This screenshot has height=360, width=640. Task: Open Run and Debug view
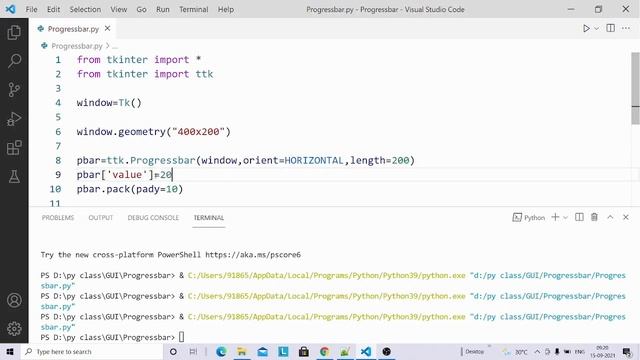(14, 119)
